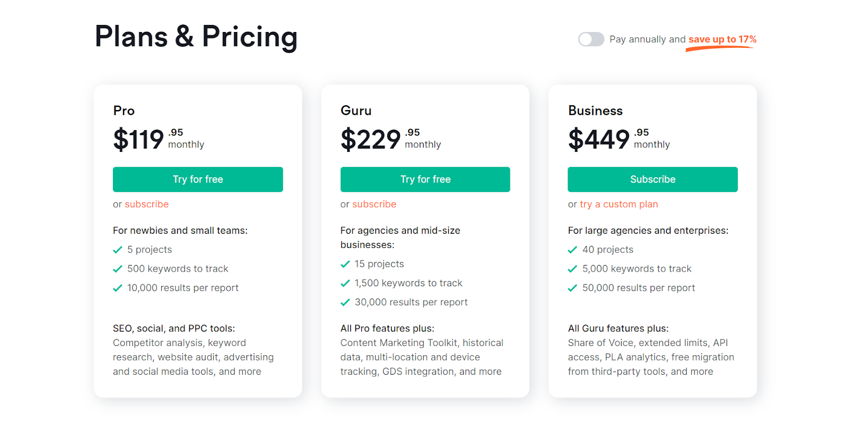This screenshot has width=868, height=423.
Task: Click the checkmark beside 5,000 keywords to track
Action: [x=572, y=269]
